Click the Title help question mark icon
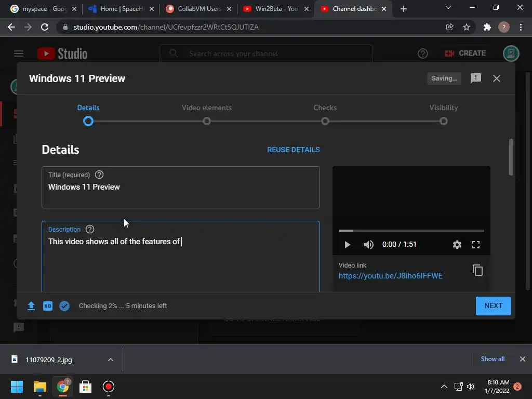532x399 pixels. [x=99, y=175]
